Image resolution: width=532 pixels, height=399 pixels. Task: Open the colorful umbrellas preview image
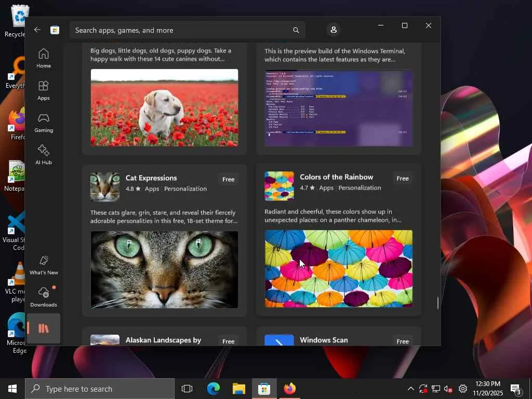[339, 269]
